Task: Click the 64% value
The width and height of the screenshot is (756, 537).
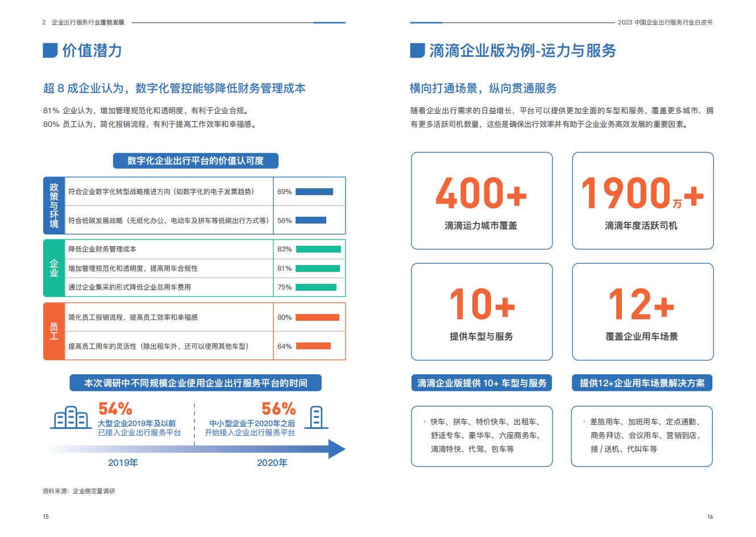Action: 284,346
